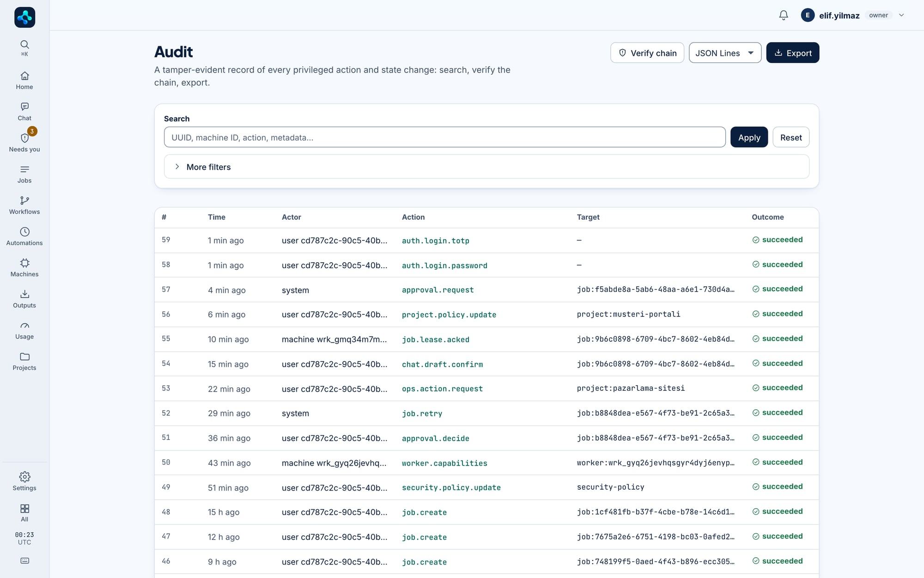The width and height of the screenshot is (924, 578).
Task: Open Jobs in the sidebar
Action: pyautogui.click(x=24, y=174)
